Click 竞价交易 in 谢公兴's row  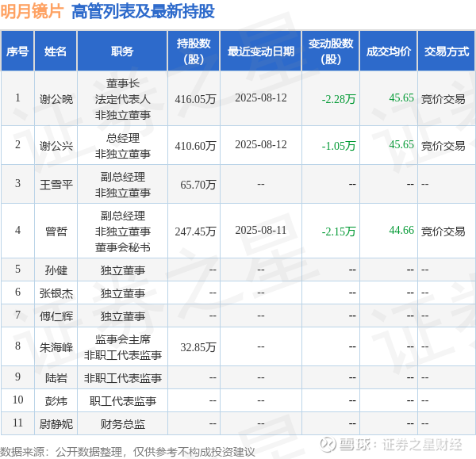click(x=443, y=146)
